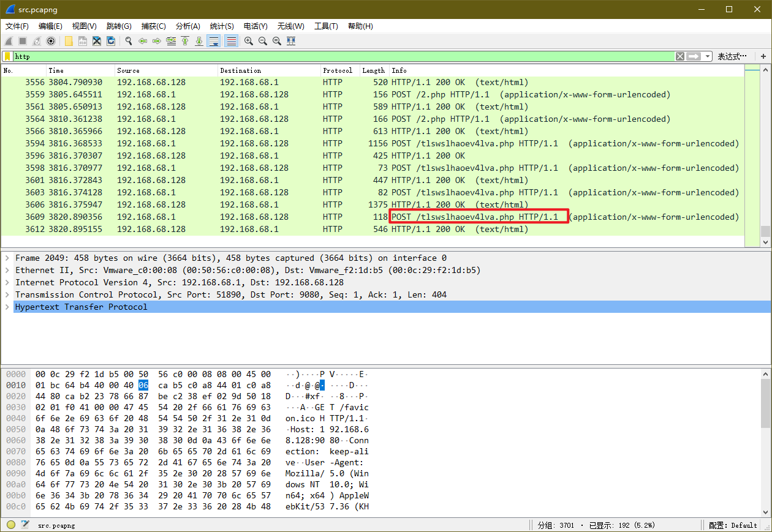The height and width of the screenshot is (532, 772).
Task: Restart the current capture
Action: coord(37,41)
